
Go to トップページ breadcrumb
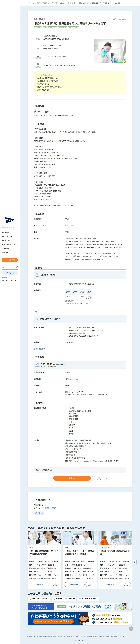click(x=30, y=3)
